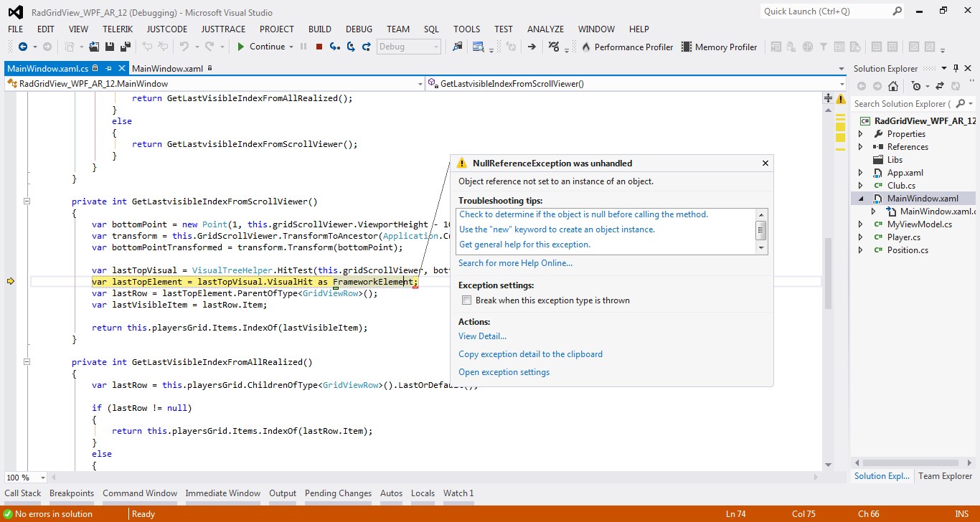Click the Home icon in Solution Explorer
980x522 pixels.
(892, 86)
